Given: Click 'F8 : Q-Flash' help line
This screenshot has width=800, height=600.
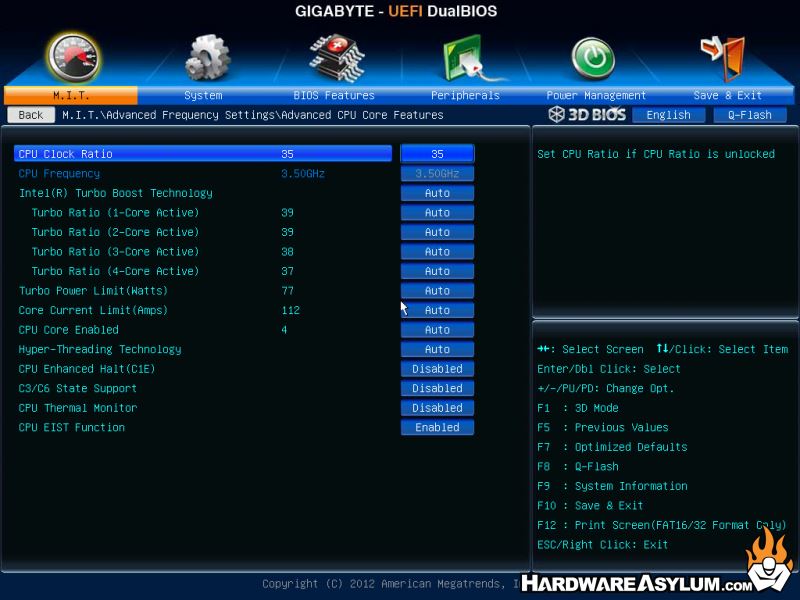Looking at the screenshot, I should point(578,466).
